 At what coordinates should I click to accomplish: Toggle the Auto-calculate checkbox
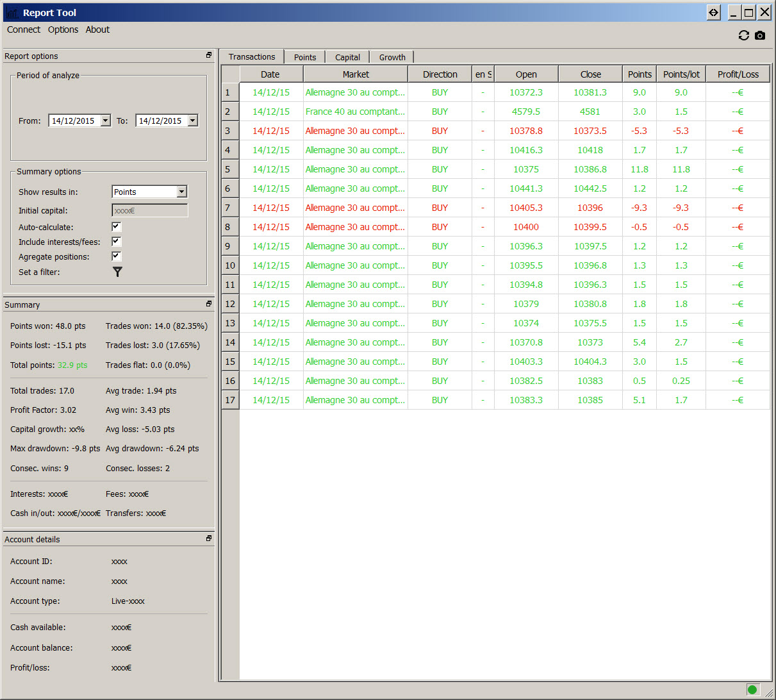(x=116, y=227)
